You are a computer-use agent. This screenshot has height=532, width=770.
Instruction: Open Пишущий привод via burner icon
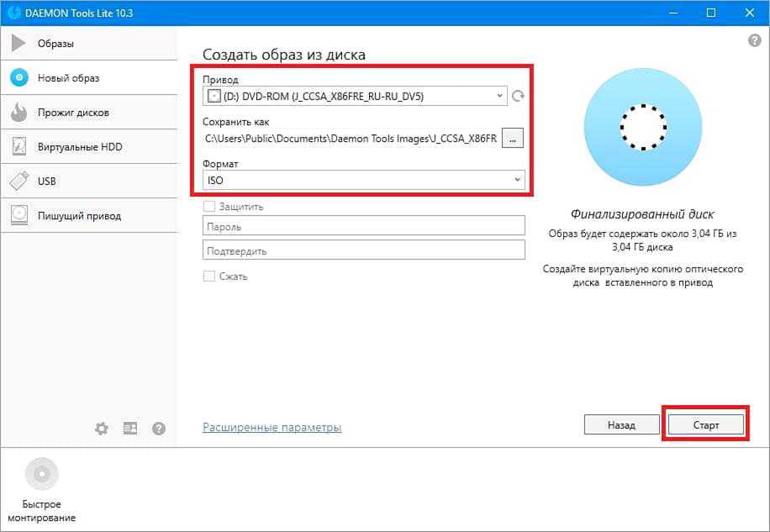pyautogui.click(x=19, y=215)
